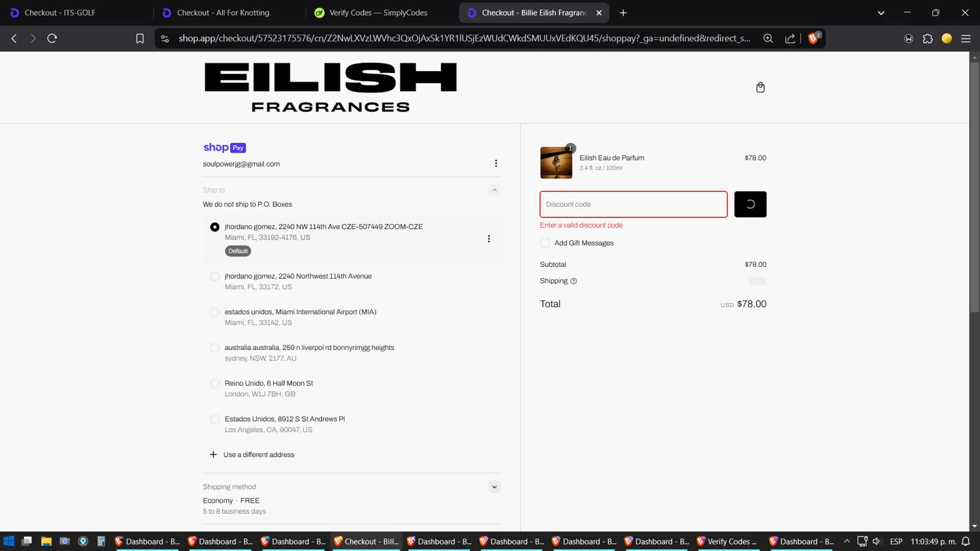Open Calculator from taskbar
Image resolution: width=980 pixels, height=551 pixels.
[x=101, y=541]
